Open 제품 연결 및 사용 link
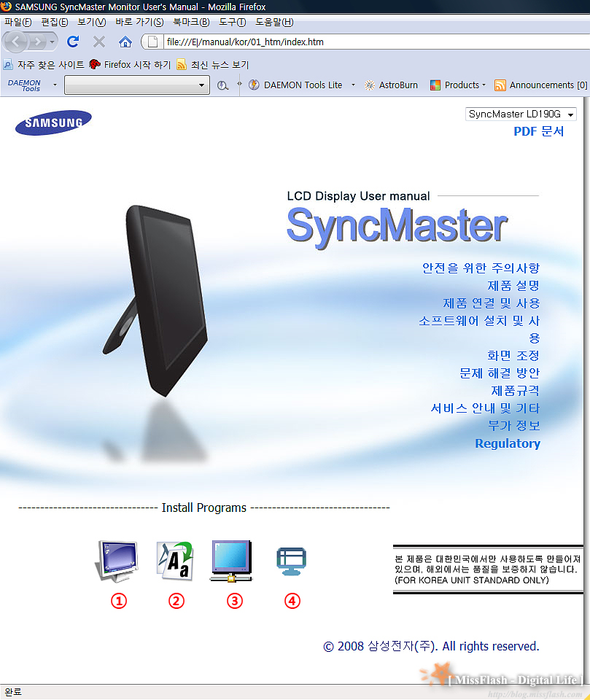 click(x=492, y=303)
